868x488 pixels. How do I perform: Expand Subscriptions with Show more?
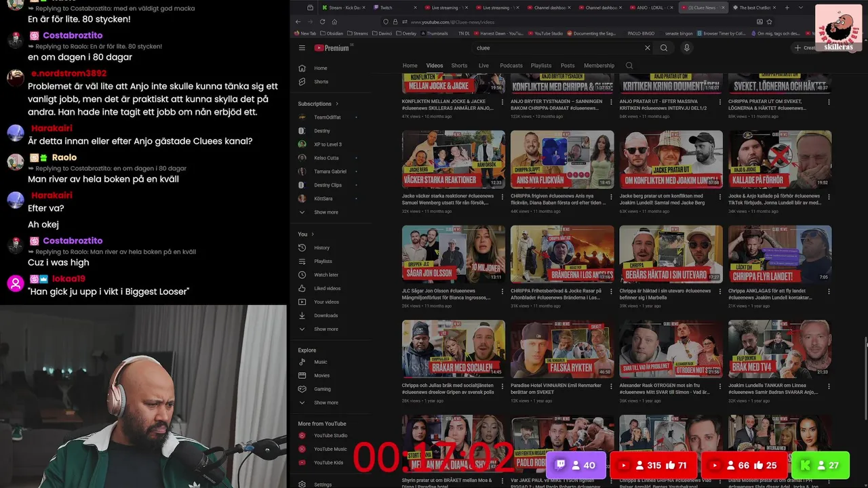(325, 212)
